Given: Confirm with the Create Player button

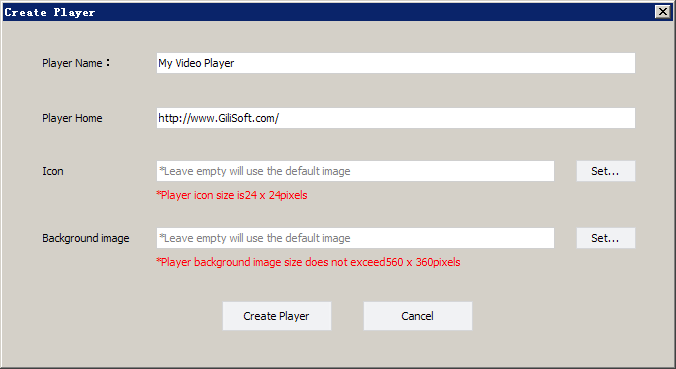Looking at the screenshot, I should [277, 316].
